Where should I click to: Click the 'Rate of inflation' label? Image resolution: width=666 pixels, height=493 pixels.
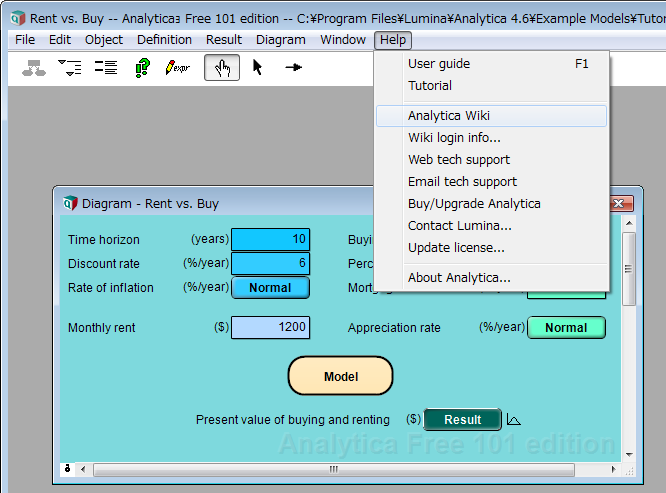pos(110,288)
